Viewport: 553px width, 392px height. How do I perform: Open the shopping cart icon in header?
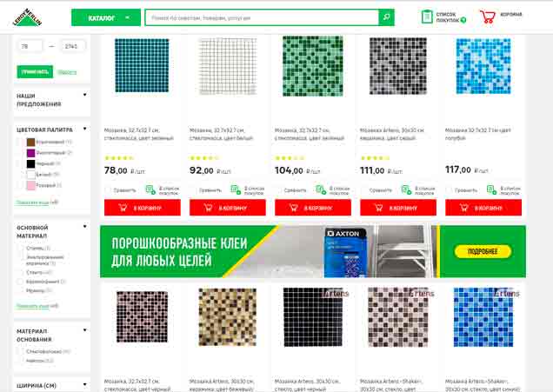point(488,17)
